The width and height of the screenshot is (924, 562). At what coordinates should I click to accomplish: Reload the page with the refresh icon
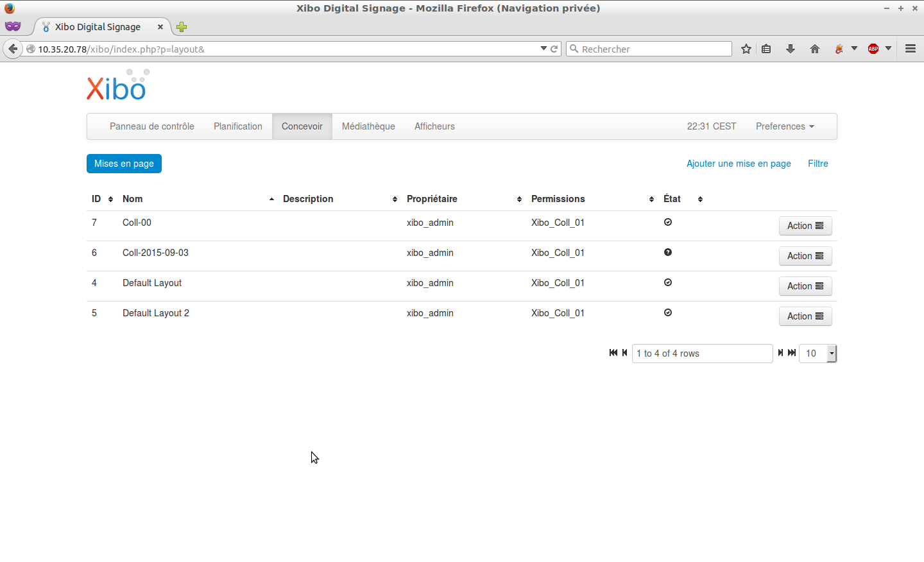point(554,49)
